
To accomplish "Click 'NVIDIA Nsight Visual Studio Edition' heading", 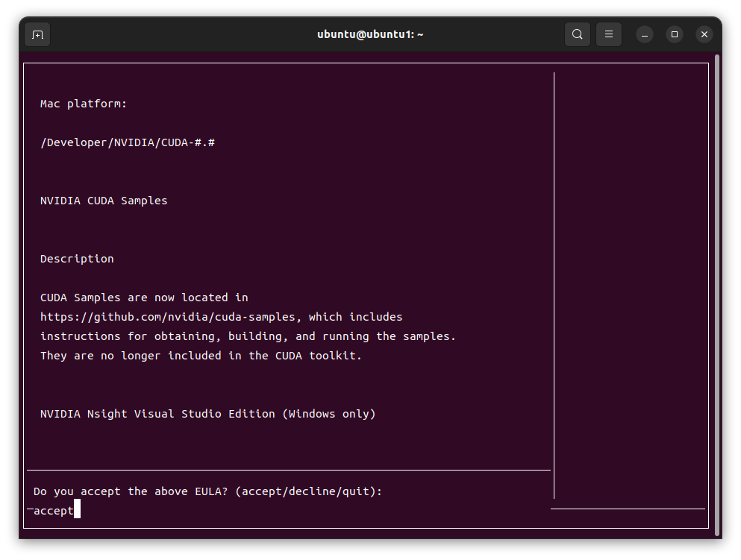I will coord(207,414).
